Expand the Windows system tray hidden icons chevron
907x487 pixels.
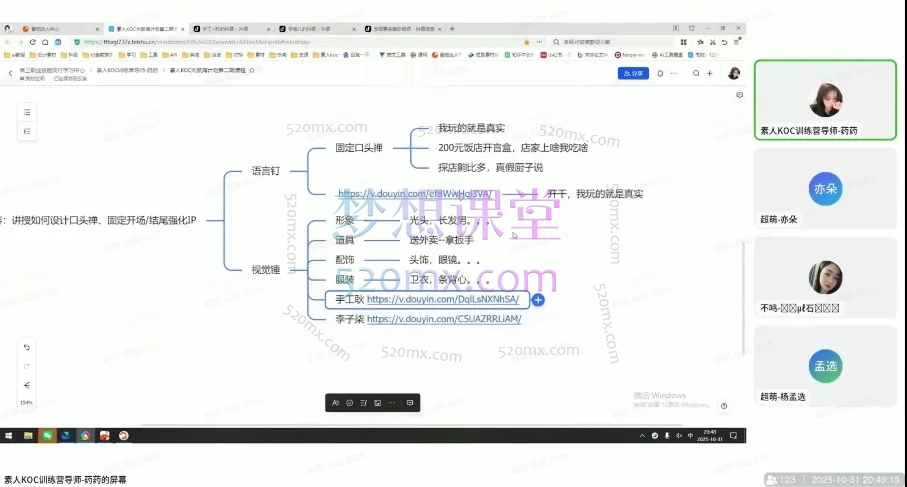(x=641, y=436)
